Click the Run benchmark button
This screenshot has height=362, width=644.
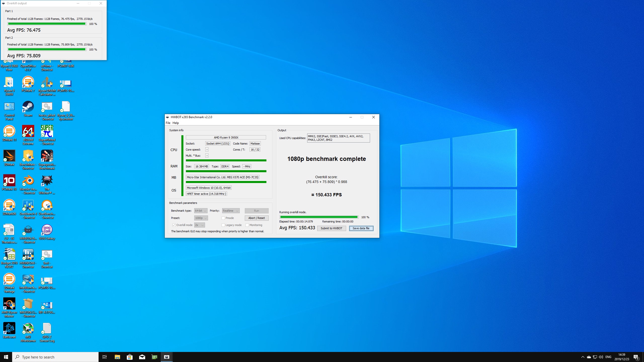click(x=257, y=211)
